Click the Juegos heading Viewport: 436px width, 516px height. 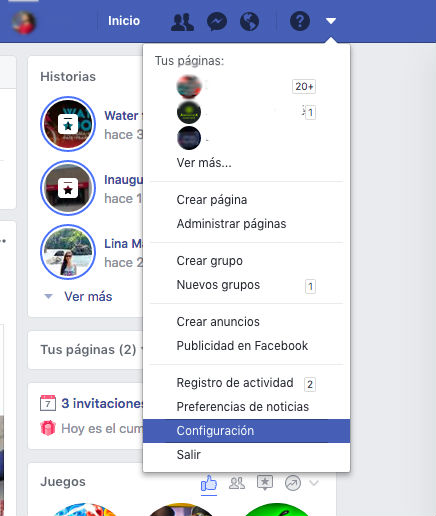pos(63,482)
